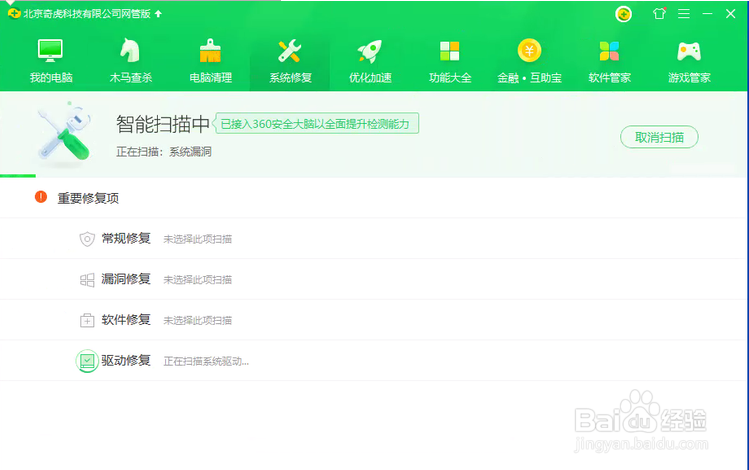Select the 漏洞修复 row label
This screenshot has width=749, height=470.
[126, 279]
